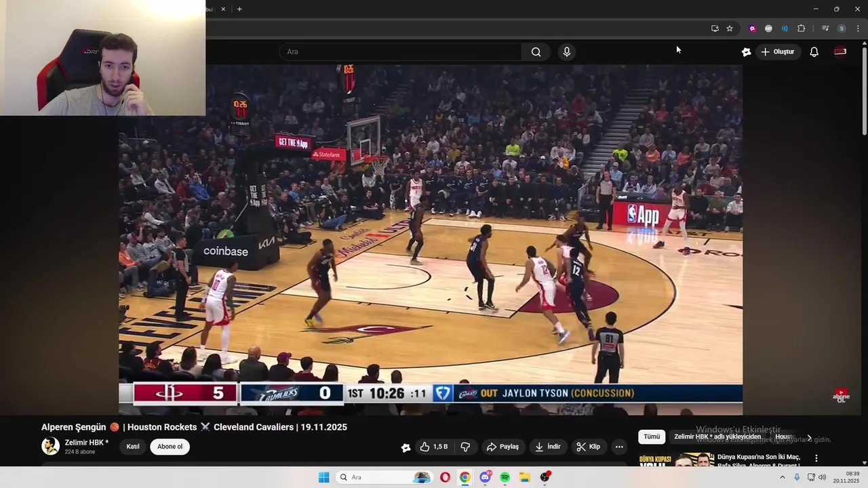The width and height of the screenshot is (868, 488).
Task: Dislike the video with thumbs down
Action: pos(465,447)
